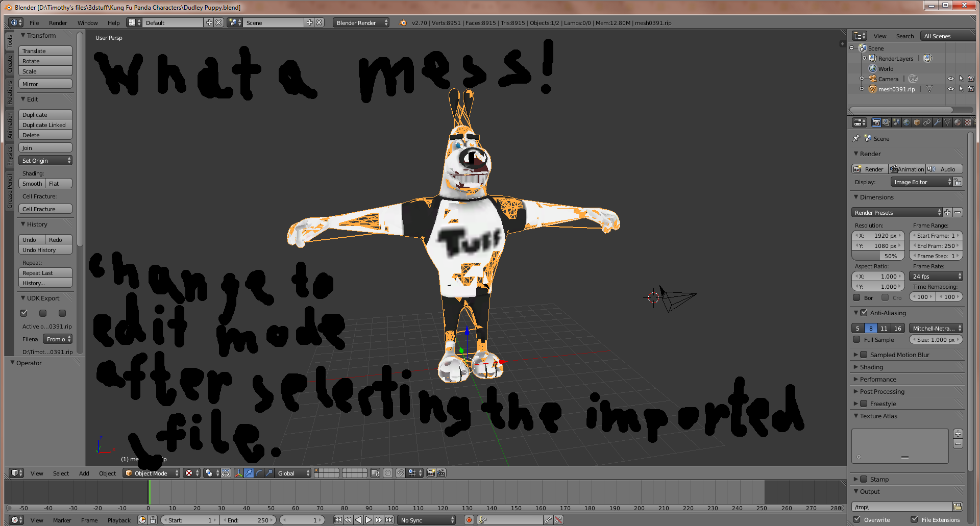Open the Scene properties tab icon

(896, 122)
